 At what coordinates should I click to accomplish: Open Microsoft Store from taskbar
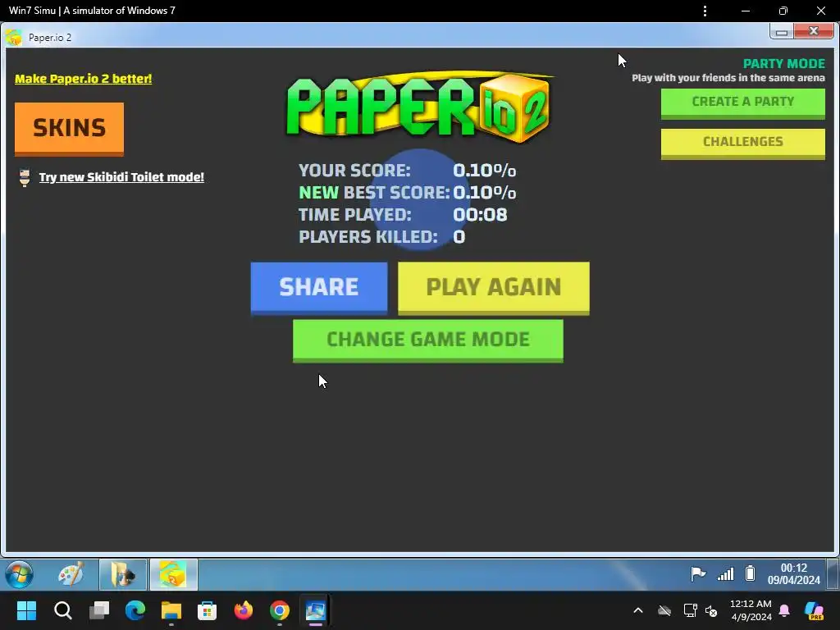click(x=207, y=610)
